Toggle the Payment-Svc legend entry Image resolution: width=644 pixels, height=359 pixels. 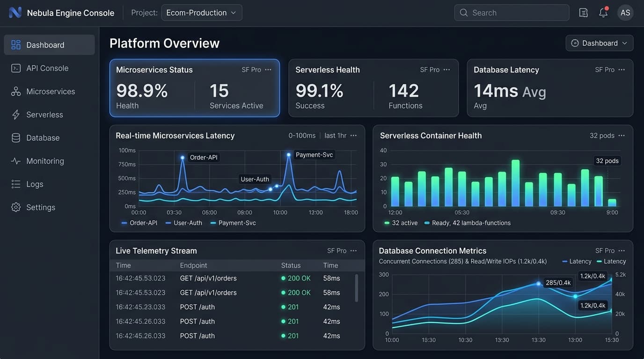pos(233,223)
